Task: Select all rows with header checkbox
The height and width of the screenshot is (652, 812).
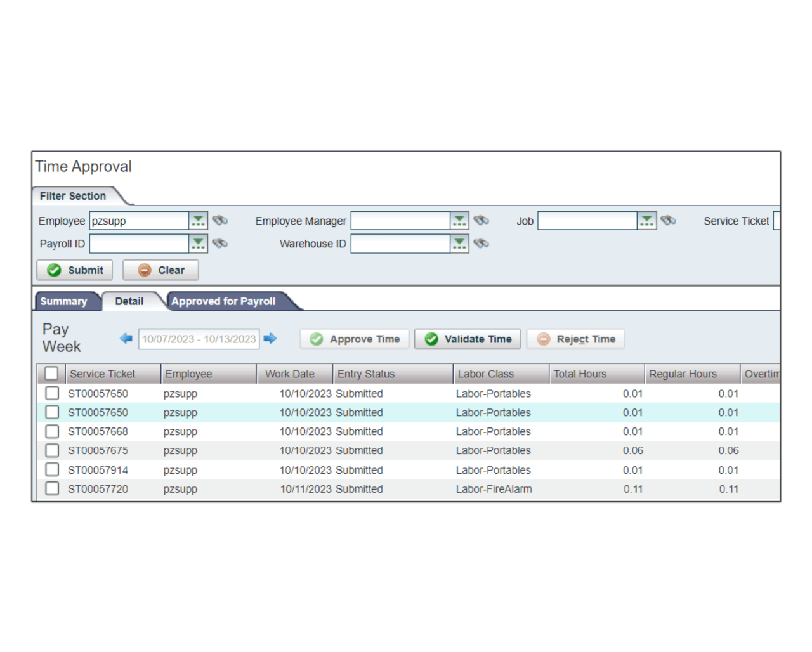Action: (x=51, y=374)
